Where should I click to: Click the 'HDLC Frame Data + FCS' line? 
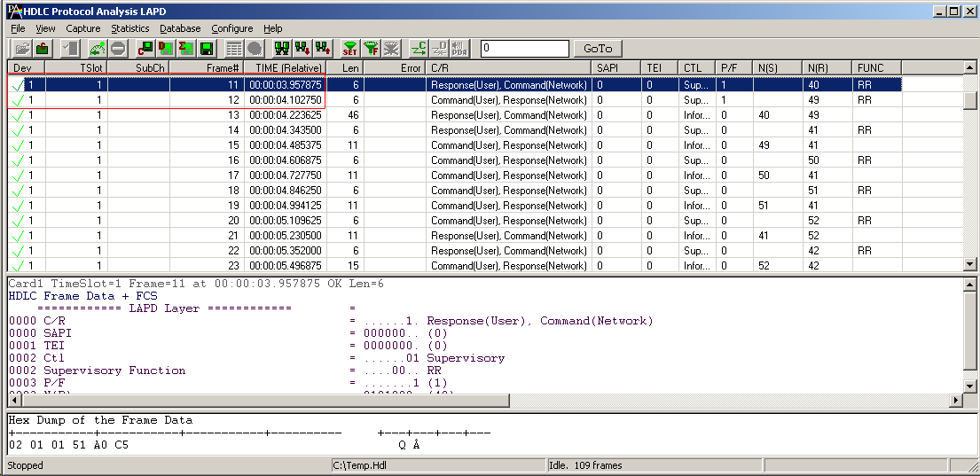click(83, 296)
